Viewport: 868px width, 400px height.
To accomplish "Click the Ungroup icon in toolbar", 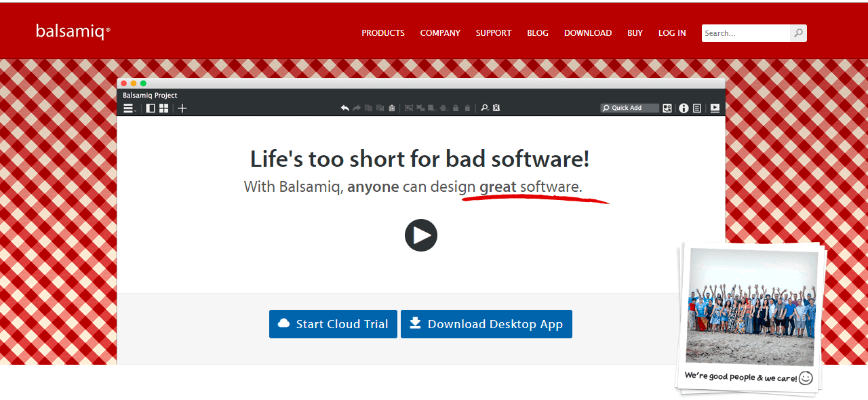I will [420, 108].
